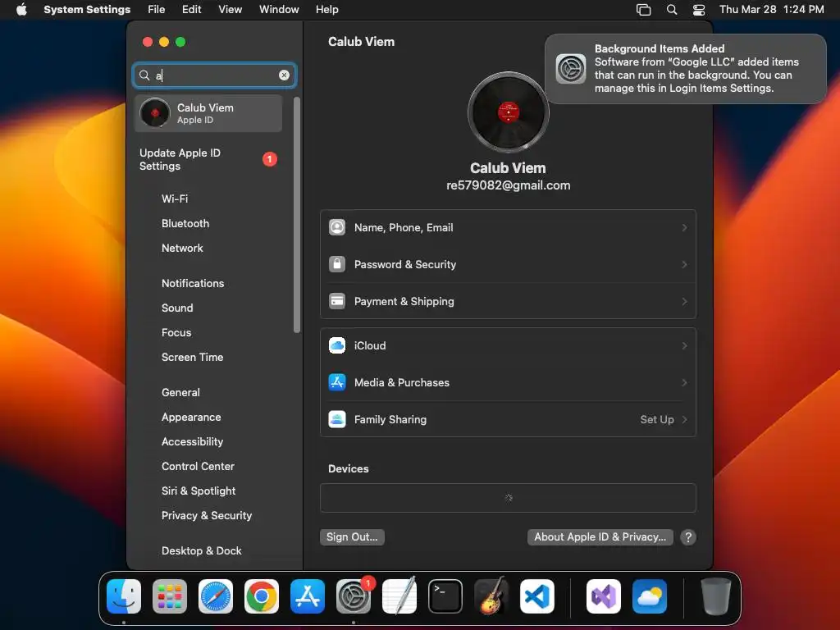The image size is (840, 630).
Task: Open the View menu
Action: pos(230,9)
